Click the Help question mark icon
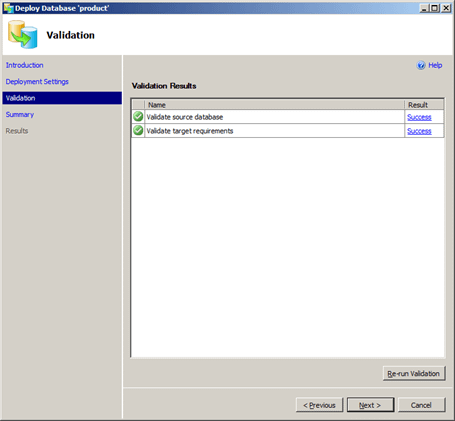The image size is (455, 421). [421, 65]
